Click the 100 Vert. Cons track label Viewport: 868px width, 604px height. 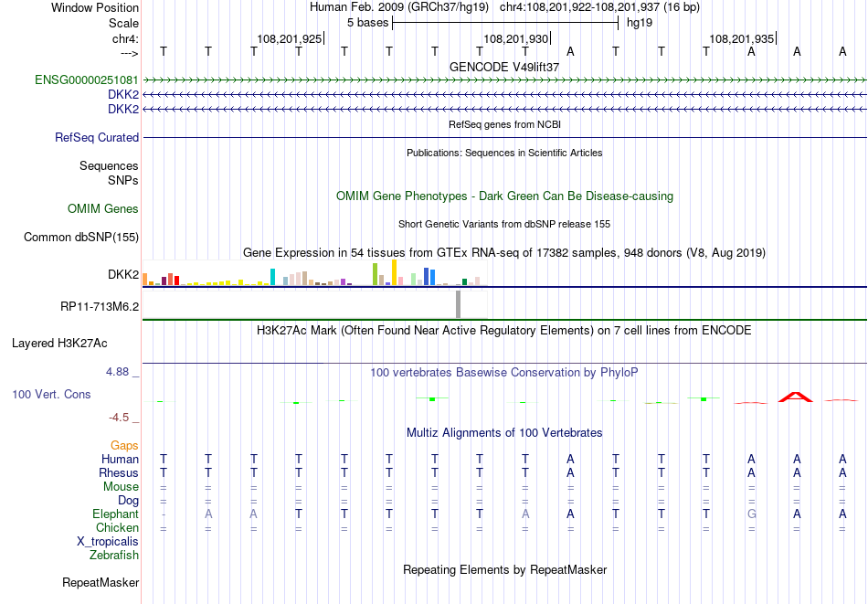point(51,394)
